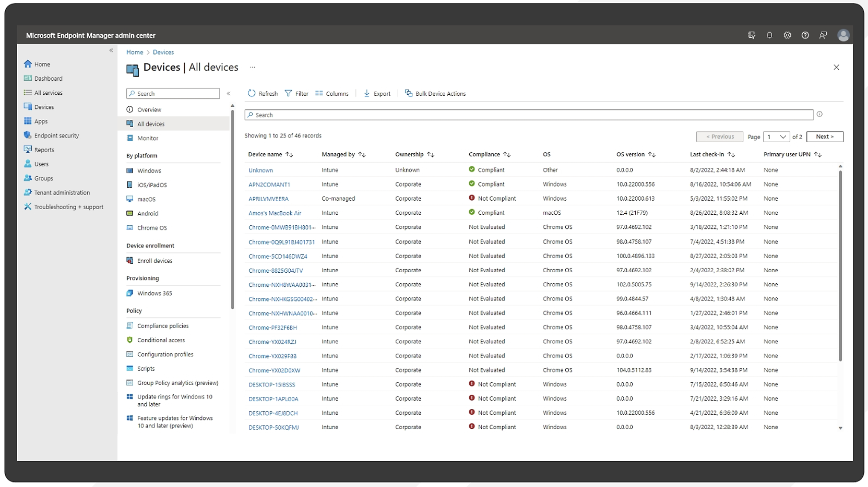Image resolution: width=868 pixels, height=487 pixels.
Task: Select All devices in the submenu
Action: pyautogui.click(x=174, y=124)
